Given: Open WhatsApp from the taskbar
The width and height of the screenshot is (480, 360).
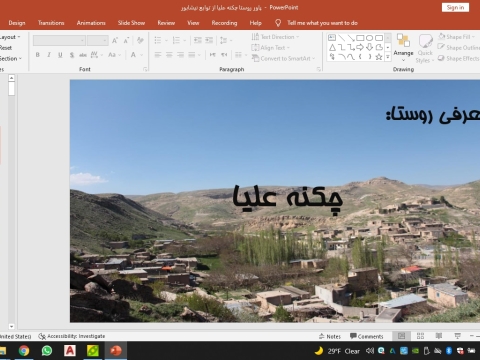Looking at the screenshot, I should point(47,351).
